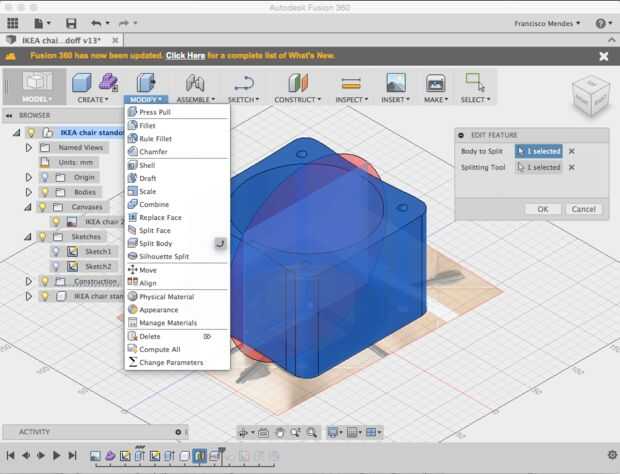Play the design timeline
The height and width of the screenshot is (474, 620).
[56, 455]
